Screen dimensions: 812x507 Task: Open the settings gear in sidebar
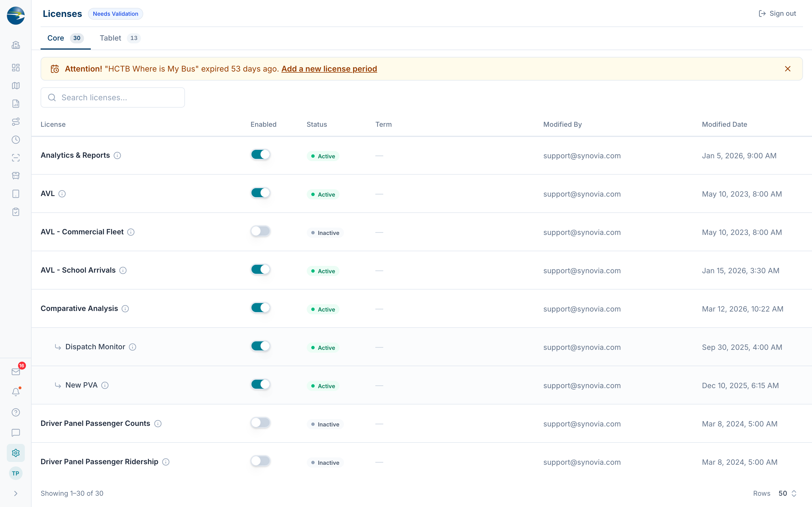[x=16, y=453]
